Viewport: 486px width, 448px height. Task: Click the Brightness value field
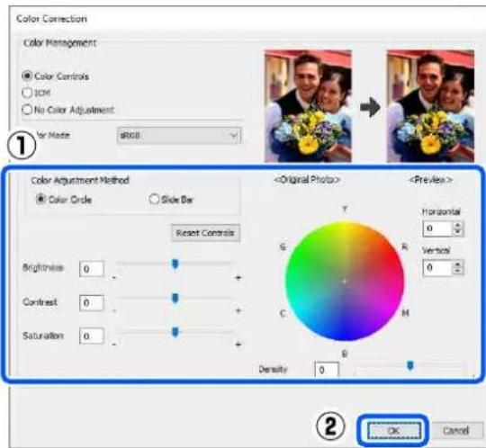tap(92, 269)
